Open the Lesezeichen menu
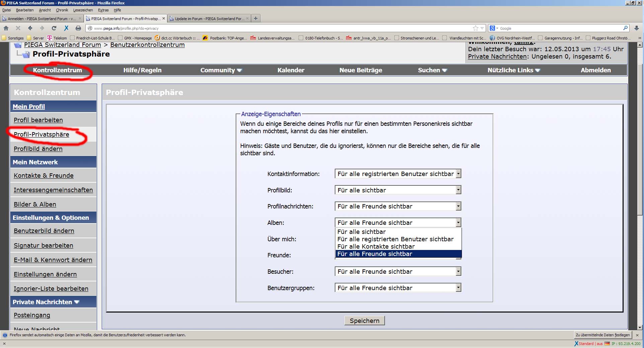Screen dimensions: 644x348 tap(83, 10)
